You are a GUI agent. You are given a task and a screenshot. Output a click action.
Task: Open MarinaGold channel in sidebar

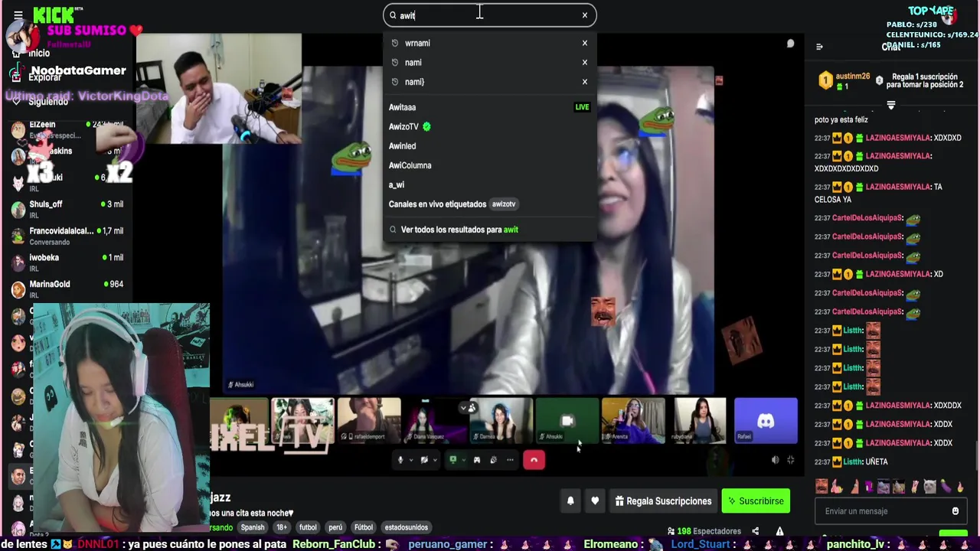(x=67, y=289)
